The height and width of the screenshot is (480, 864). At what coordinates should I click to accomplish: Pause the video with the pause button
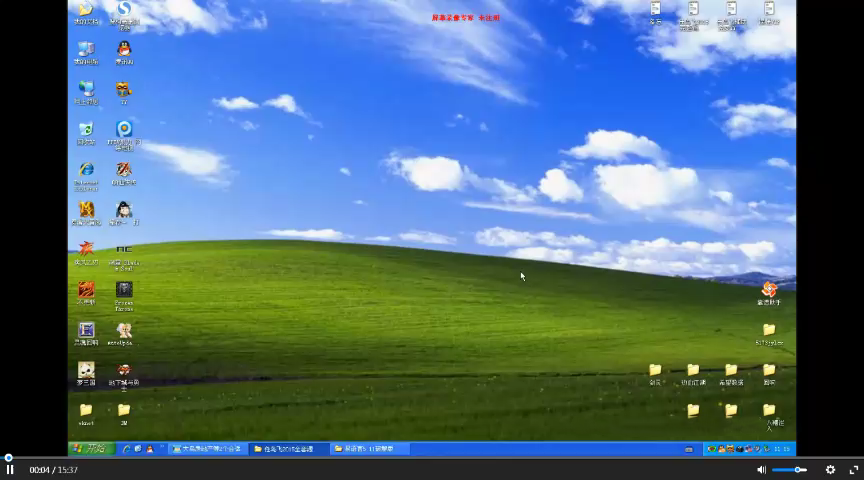coord(10,470)
